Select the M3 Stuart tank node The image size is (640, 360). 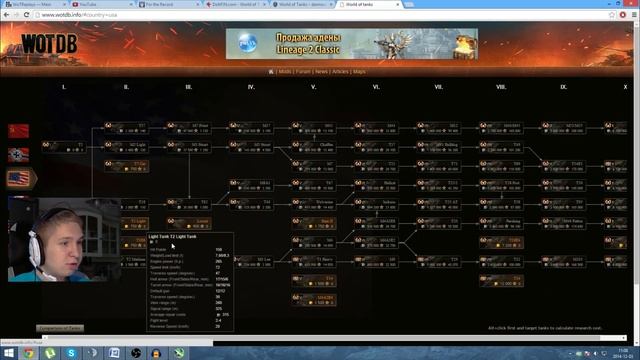189,147
